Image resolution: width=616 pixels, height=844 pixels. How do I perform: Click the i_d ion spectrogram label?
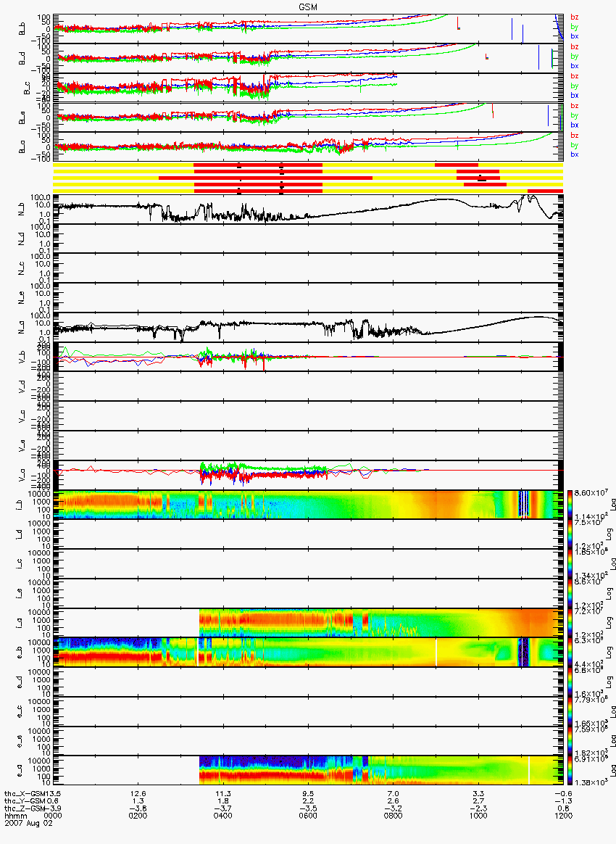click(19, 534)
